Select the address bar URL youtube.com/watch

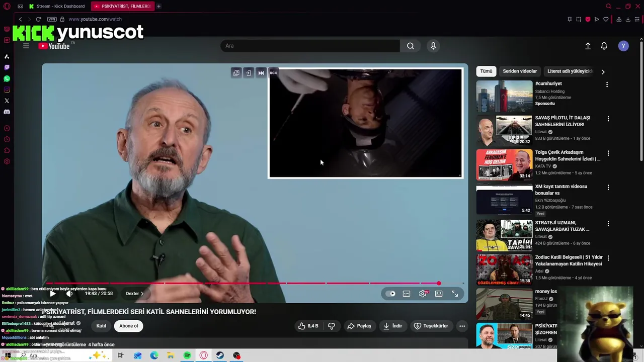(x=95, y=19)
